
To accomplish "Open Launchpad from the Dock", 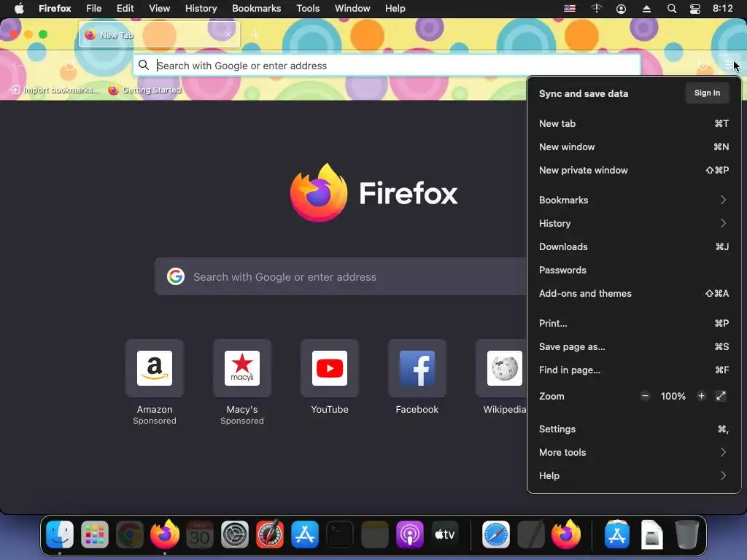I will point(95,534).
